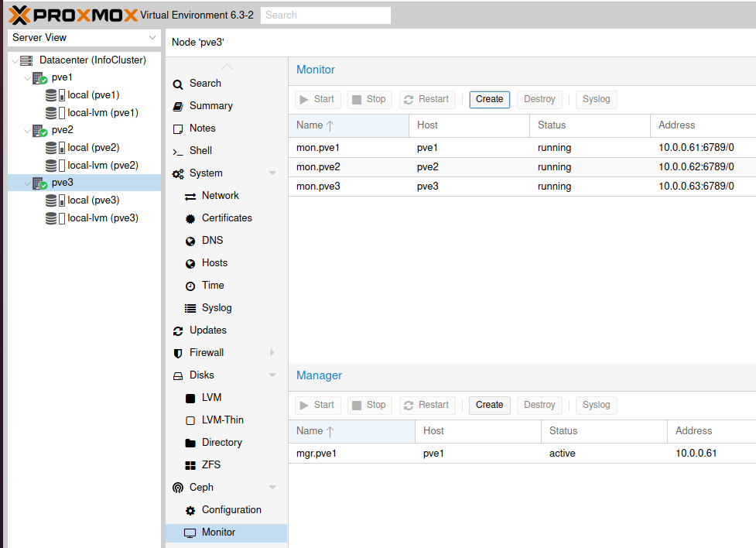Click Destroy in the Monitor toolbar
This screenshot has width=756, height=548.
[x=539, y=99]
